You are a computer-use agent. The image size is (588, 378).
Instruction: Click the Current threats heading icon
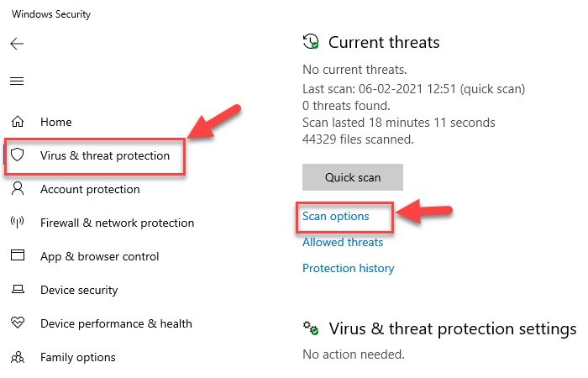tap(311, 42)
